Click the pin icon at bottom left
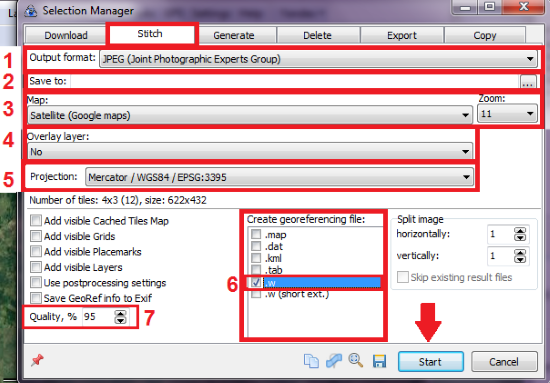This screenshot has width=550, height=383. tap(37, 360)
